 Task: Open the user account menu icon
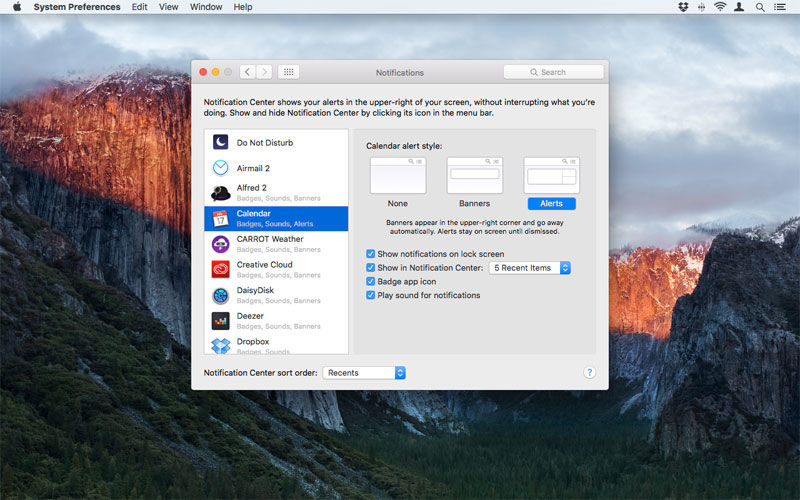[x=739, y=7]
